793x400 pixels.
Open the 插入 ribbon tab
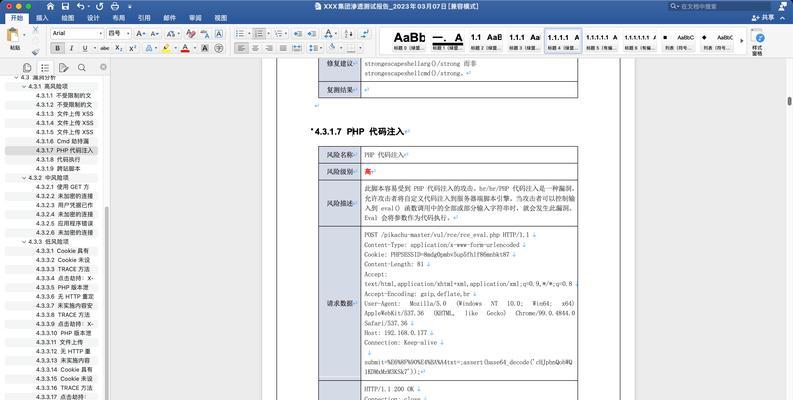click(x=42, y=18)
